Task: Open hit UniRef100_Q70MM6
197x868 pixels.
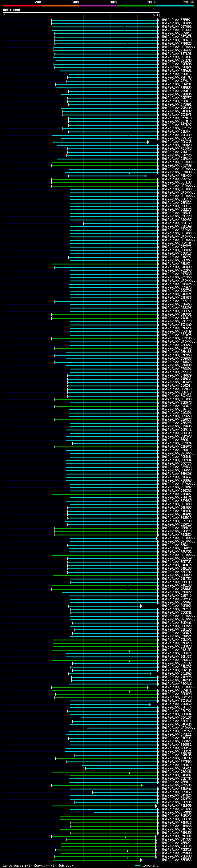Action: click(x=176, y=812)
